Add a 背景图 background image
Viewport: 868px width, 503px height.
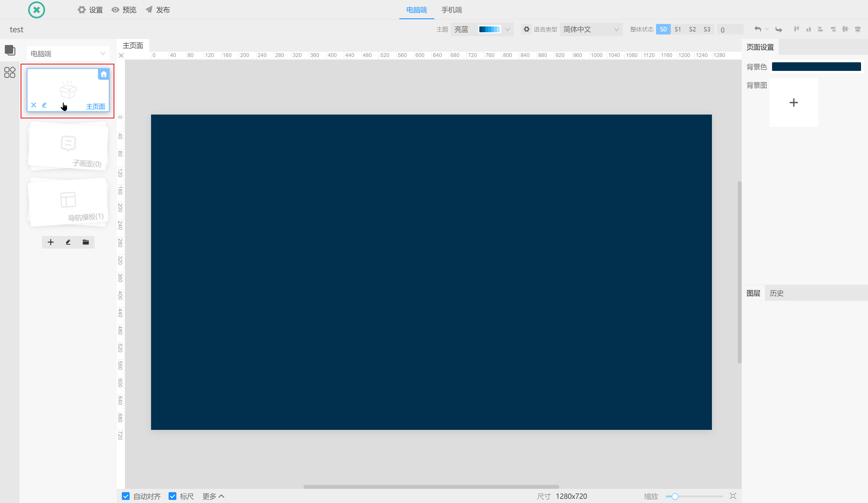coord(794,102)
